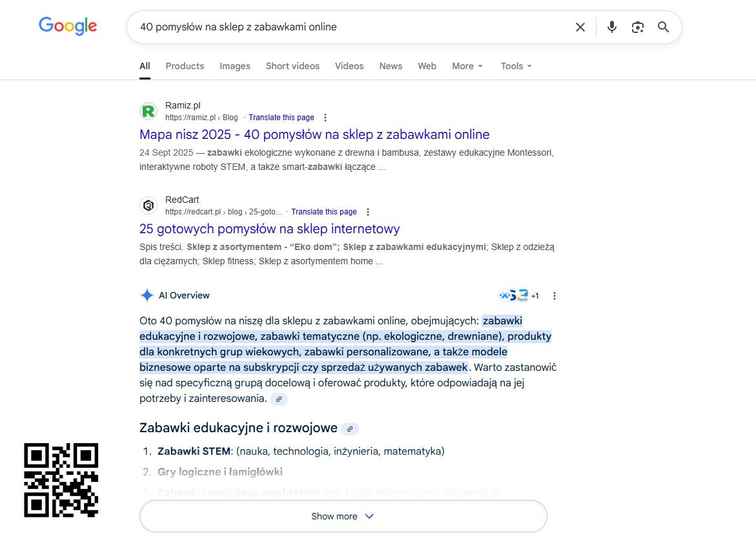Clear the search box text

[580, 27]
